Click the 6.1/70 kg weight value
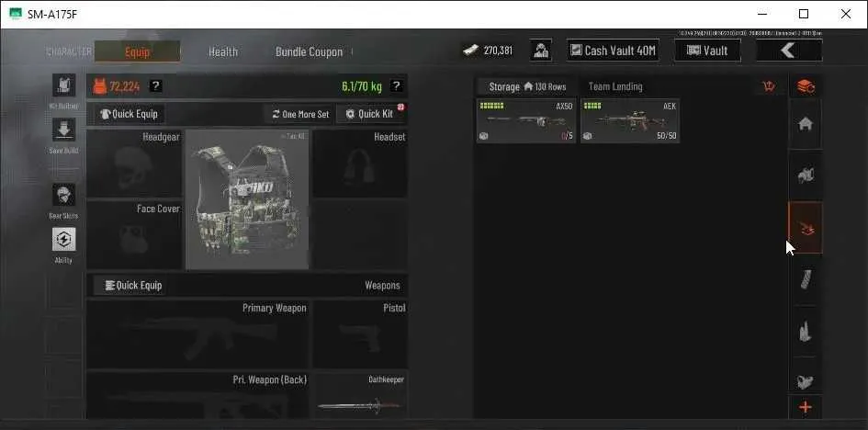 (x=362, y=86)
